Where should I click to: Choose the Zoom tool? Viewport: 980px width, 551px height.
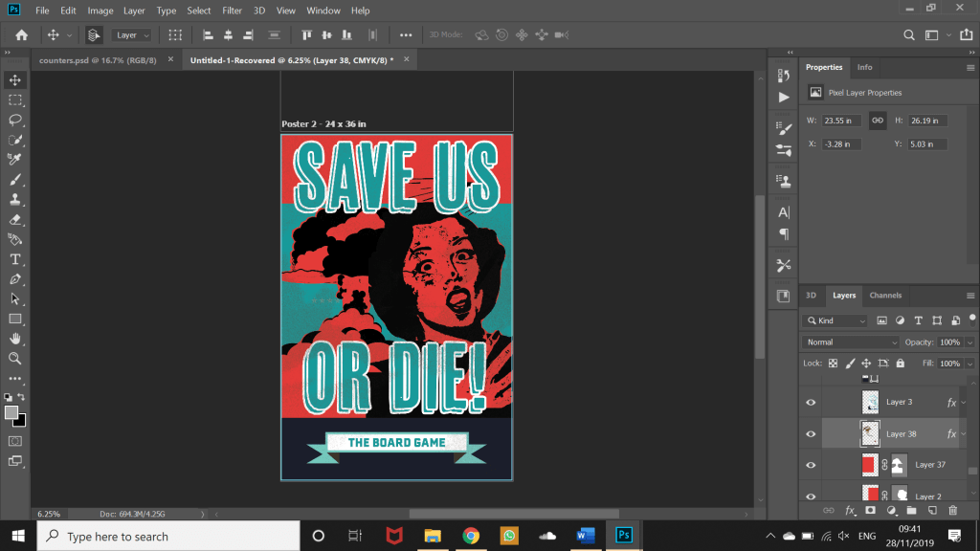tap(15, 358)
